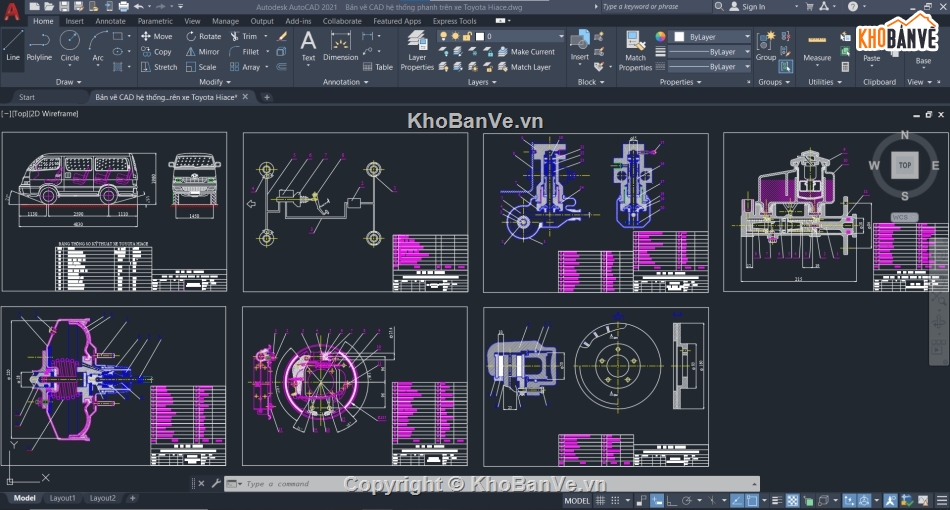Toggle transparency display in status bar
The image size is (950, 510).
[792, 500]
